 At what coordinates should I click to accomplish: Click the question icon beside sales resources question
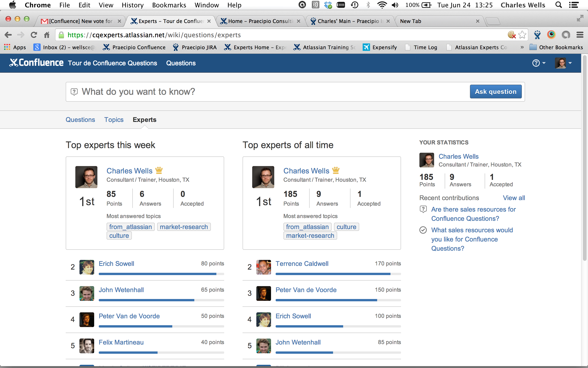click(x=423, y=209)
